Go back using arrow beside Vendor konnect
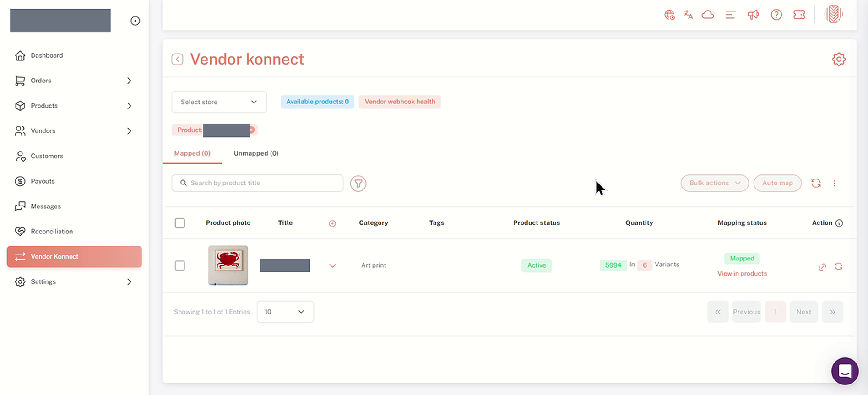Image resolution: width=868 pixels, height=395 pixels. [x=178, y=59]
